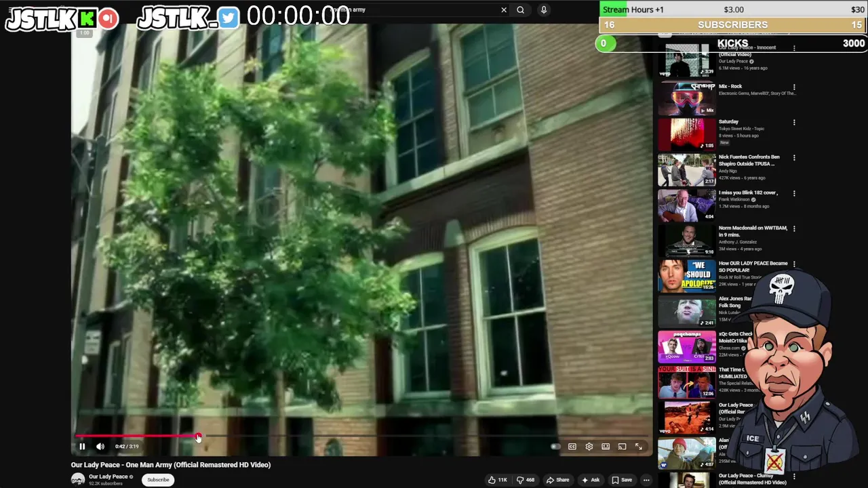Toggle closed captions CC button
This screenshot has width=868, height=488.
(x=572, y=447)
